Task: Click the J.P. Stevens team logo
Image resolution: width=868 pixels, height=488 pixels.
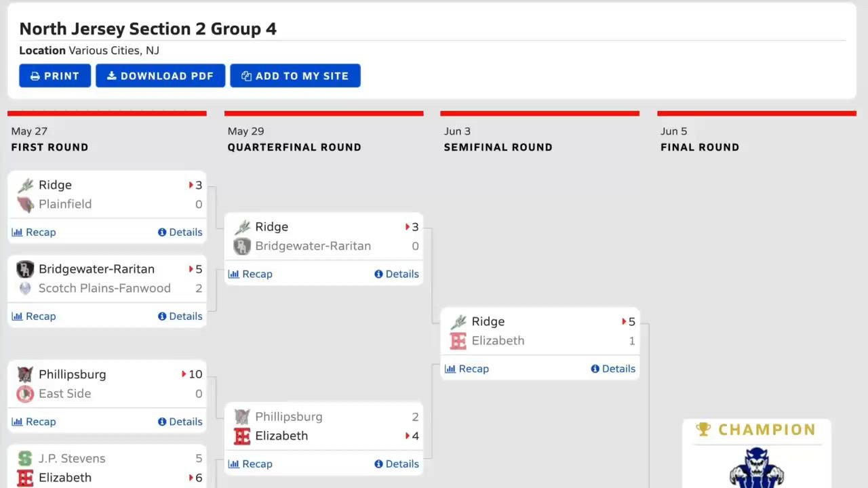Action: 25,458
